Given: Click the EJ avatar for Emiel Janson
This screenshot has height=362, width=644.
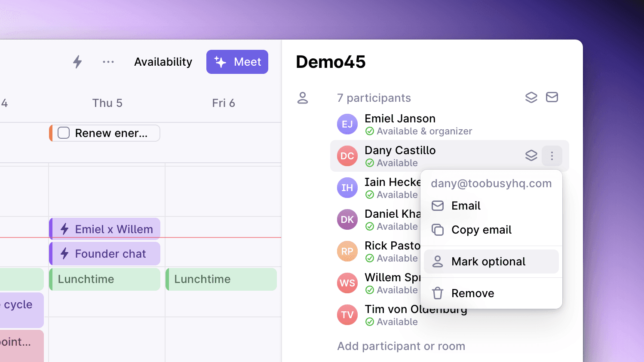Looking at the screenshot, I should point(347,124).
